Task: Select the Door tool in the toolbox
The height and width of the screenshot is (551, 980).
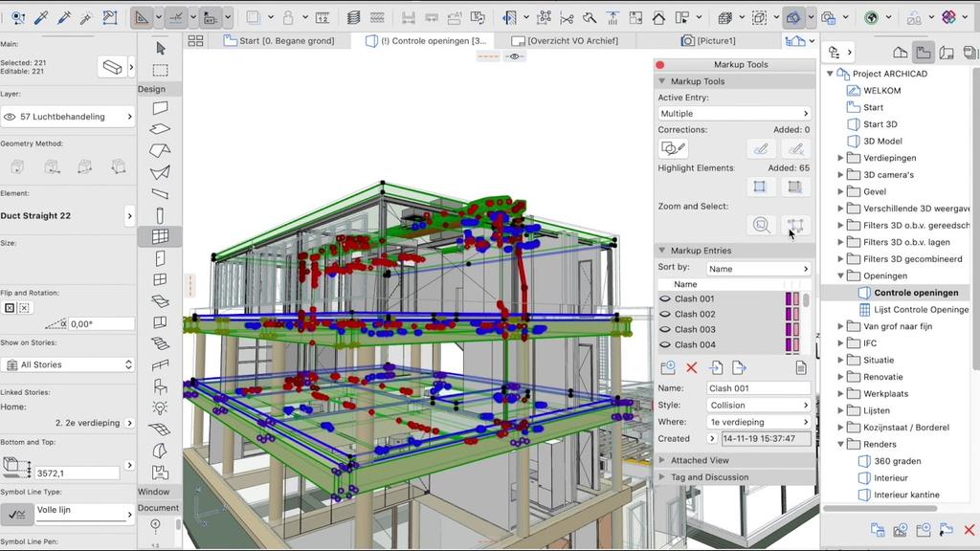Action: 160,258
